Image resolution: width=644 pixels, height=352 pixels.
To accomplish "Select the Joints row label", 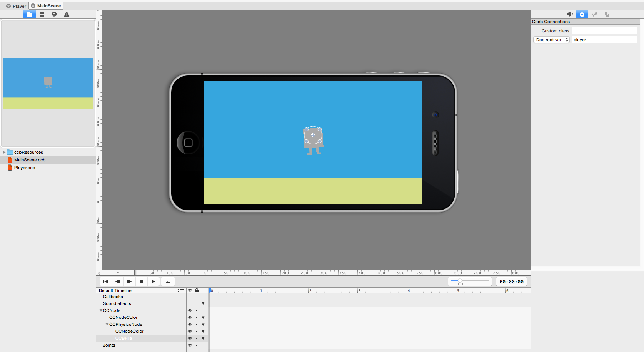I will (109, 345).
